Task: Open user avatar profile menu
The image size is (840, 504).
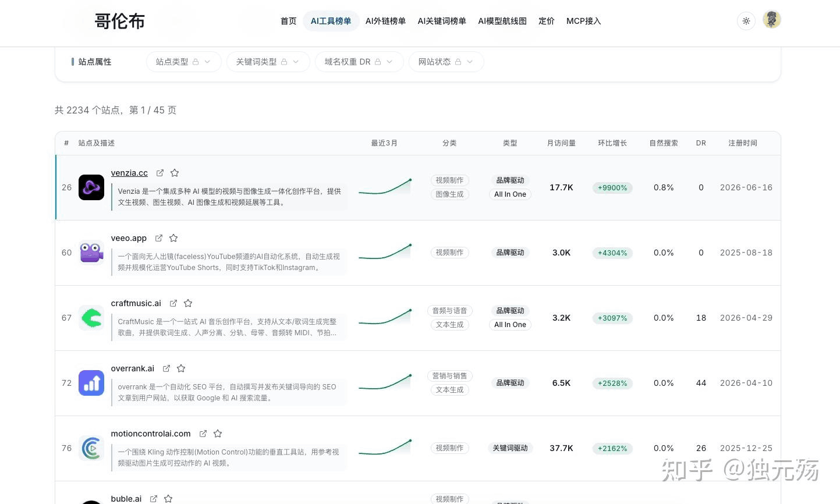Action: coord(772,20)
